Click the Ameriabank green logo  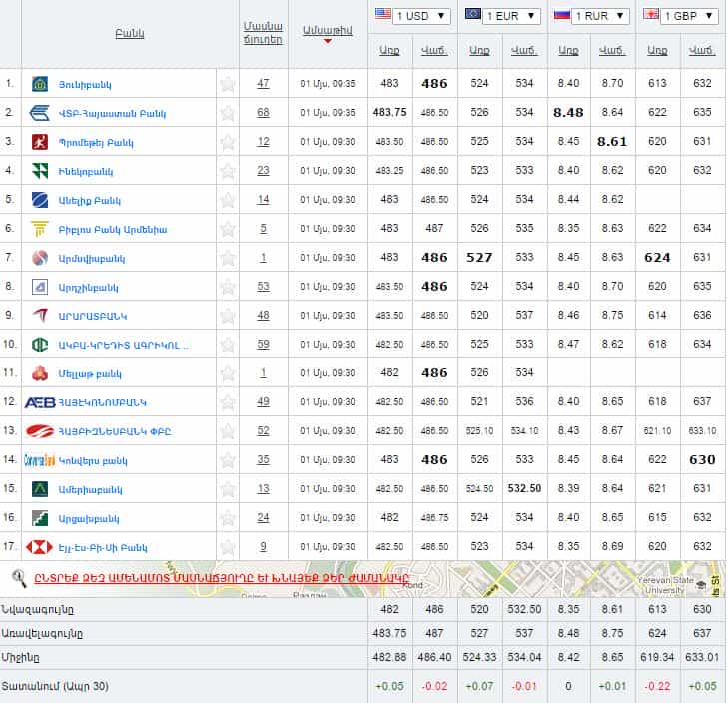click(x=40, y=489)
